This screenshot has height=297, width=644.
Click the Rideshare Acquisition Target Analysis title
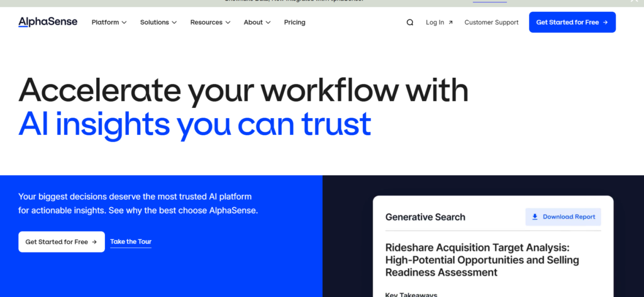pyautogui.click(x=482, y=260)
